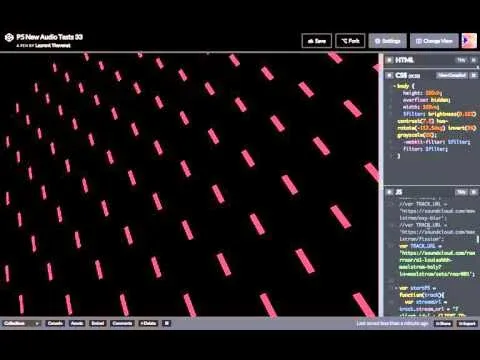The height and width of the screenshot is (360, 480).
Task: Expand the JS panel with its corner icon
Action: coord(473,192)
